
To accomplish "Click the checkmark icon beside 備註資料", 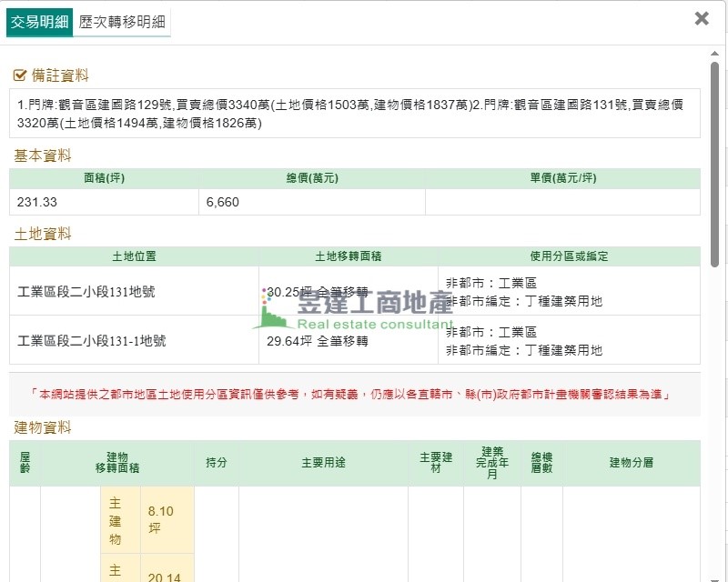I will [x=20, y=75].
